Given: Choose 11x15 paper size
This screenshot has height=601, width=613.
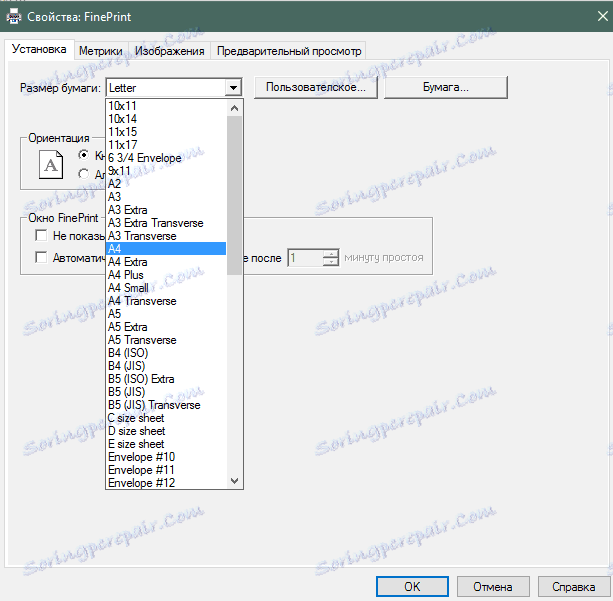Looking at the screenshot, I should pyautogui.click(x=166, y=132).
